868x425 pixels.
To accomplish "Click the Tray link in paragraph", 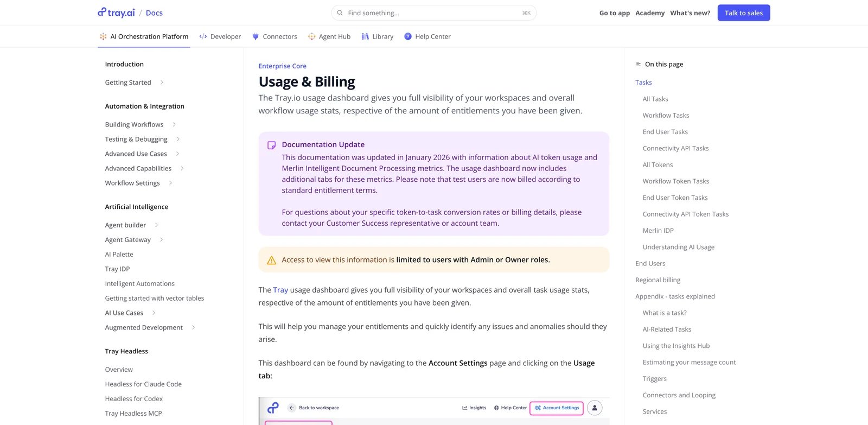I will (280, 290).
